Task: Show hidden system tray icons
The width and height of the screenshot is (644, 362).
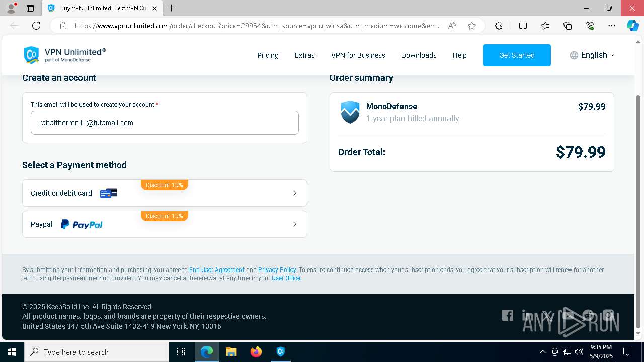Action: click(x=542, y=352)
